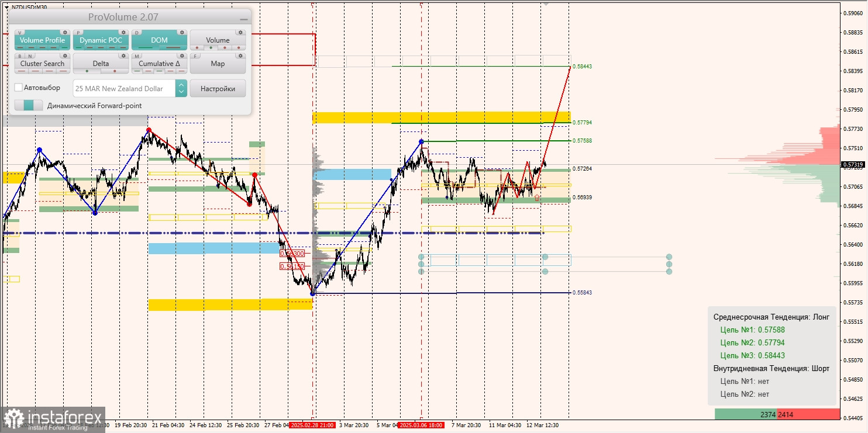Click the red 2414 sell volume bar
868x433 pixels.
808,414
